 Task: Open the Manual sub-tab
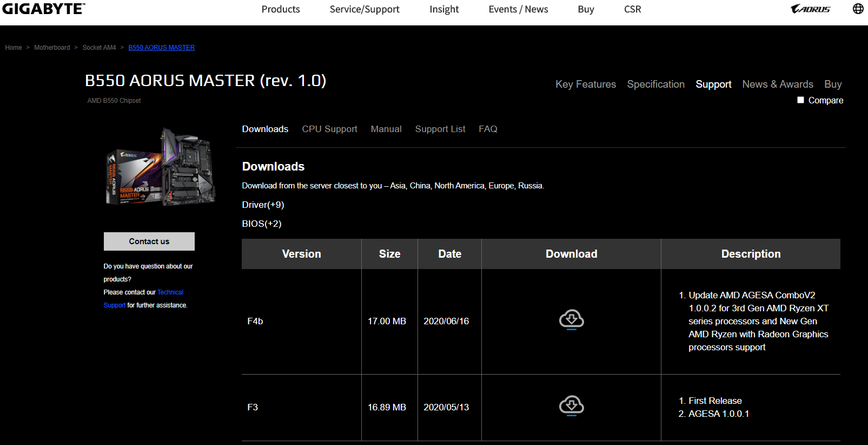click(x=386, y=129)
